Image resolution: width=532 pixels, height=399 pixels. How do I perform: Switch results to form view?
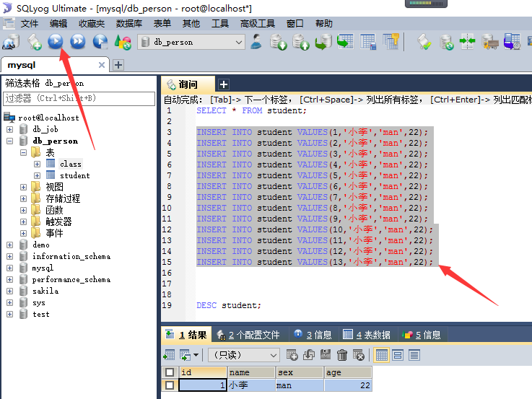398,355
